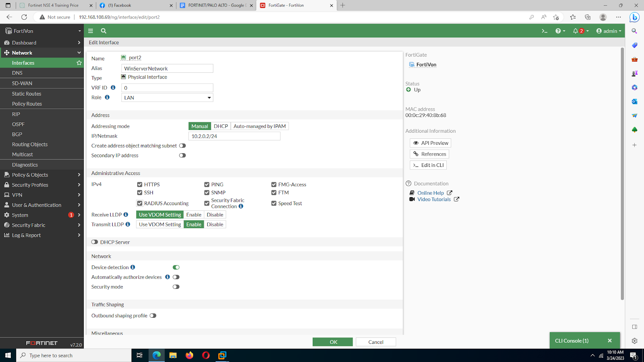
Task: Open the CLI console icon in header
Action: click(x=545, y=31)
